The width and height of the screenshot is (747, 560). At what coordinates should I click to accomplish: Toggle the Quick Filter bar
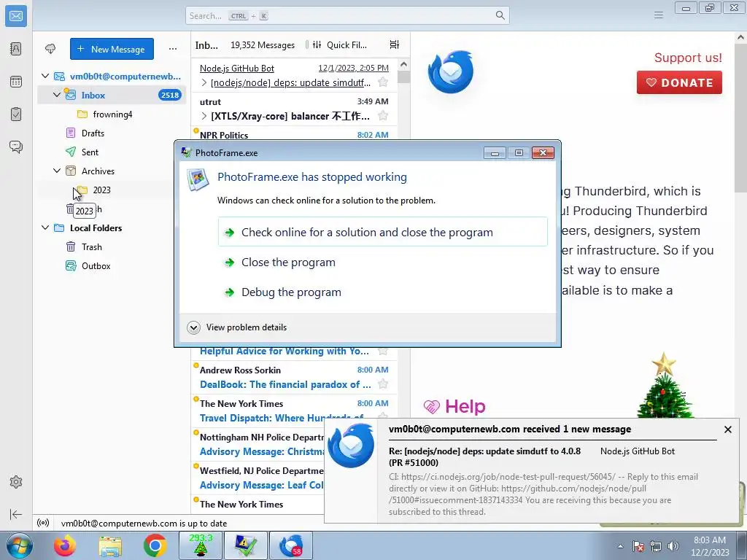click(340, 44)
